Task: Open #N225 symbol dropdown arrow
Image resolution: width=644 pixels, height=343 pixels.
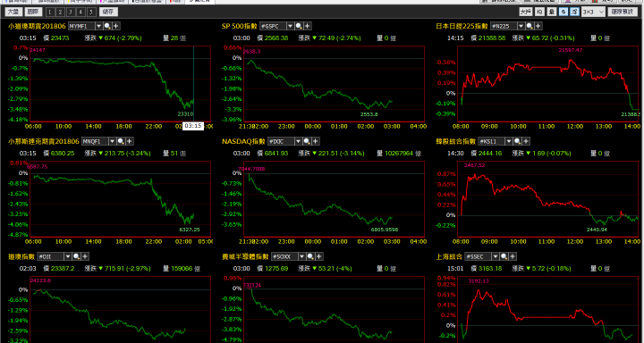Action: click(521, 26)
